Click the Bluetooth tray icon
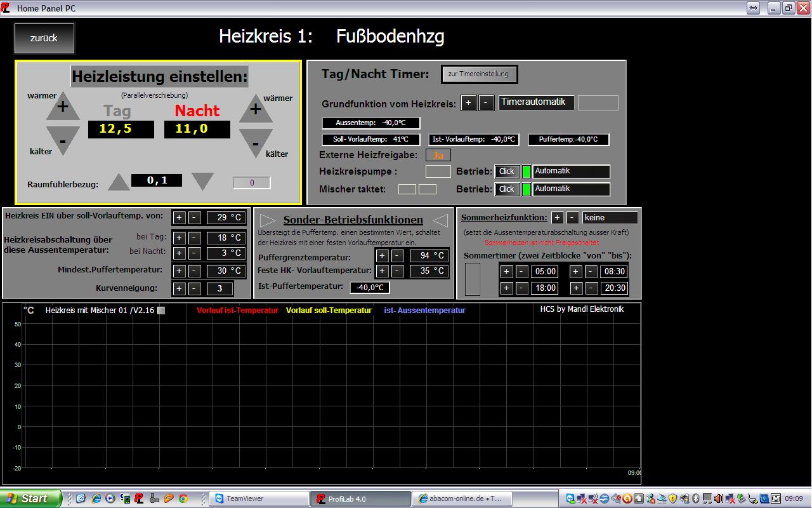812x508 pixels. pyautogui.click(x=695, y=498)
